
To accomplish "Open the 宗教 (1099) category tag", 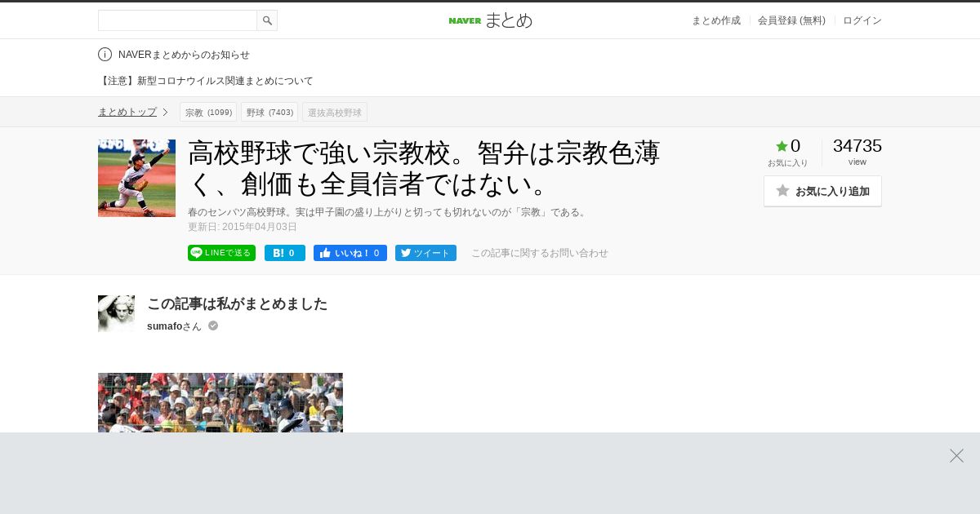I will tap(208, 112).
